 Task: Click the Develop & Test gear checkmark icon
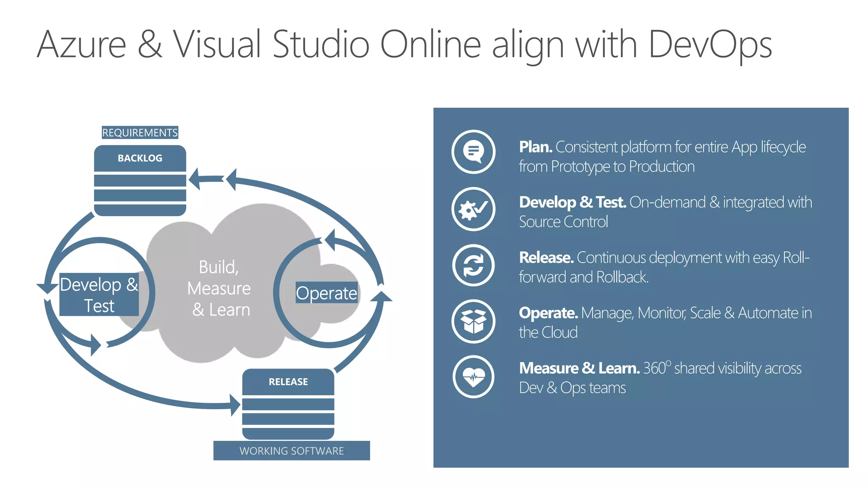(473, 209)
